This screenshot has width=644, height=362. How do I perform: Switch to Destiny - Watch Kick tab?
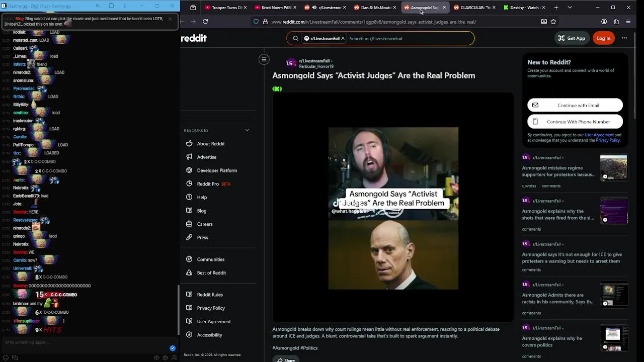[x=523, y=8]
